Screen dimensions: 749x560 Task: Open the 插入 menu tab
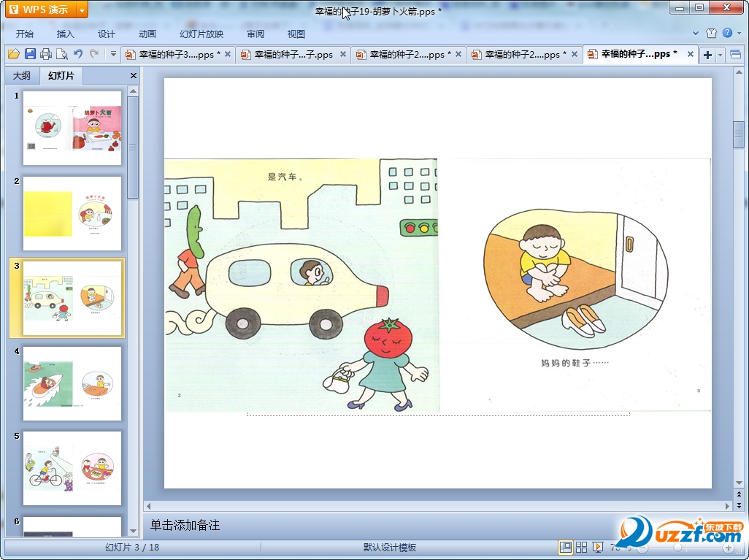click(x=65, y=34)
